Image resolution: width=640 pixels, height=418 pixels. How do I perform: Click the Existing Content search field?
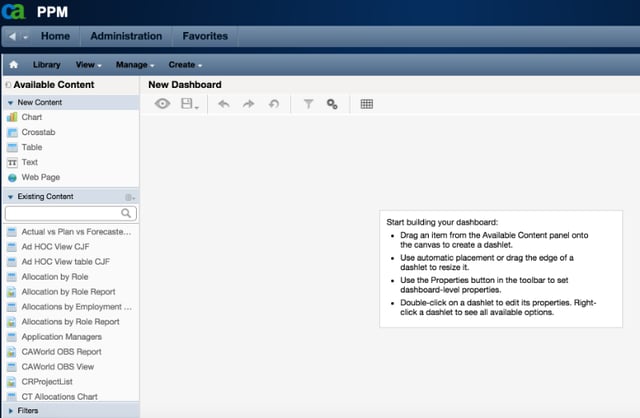pyautogui.click(x=71, y=213)
